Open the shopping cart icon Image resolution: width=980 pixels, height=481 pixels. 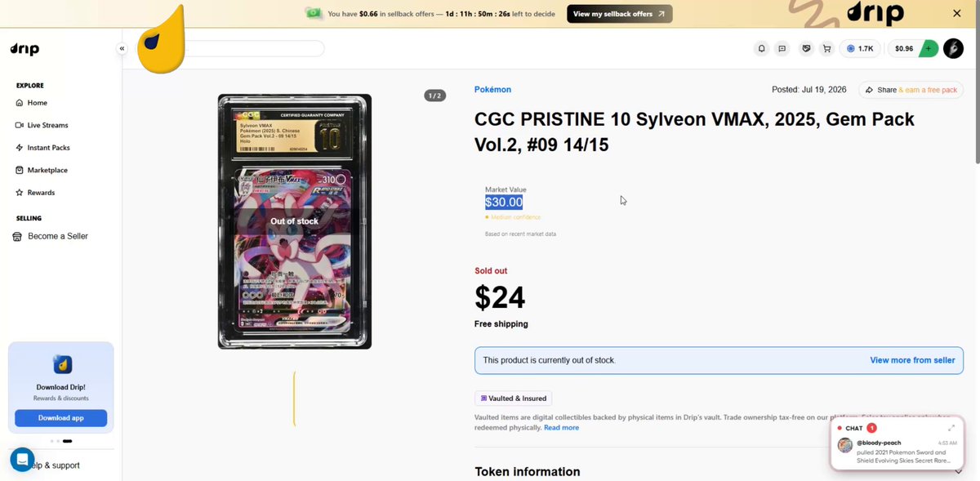[827, 49]
